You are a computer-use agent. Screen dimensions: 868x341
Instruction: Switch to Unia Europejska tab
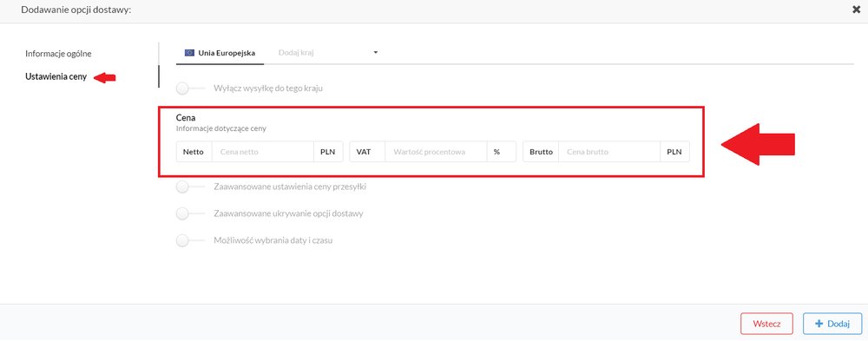click(220, 53)
